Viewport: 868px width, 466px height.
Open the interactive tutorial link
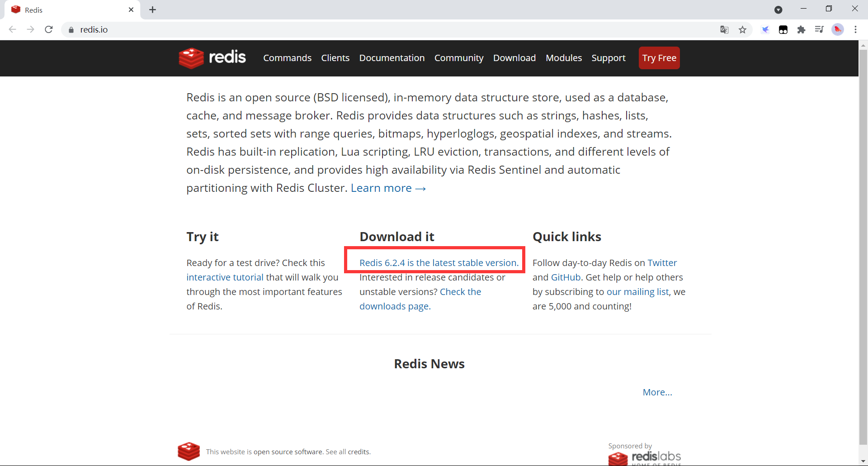225,277
